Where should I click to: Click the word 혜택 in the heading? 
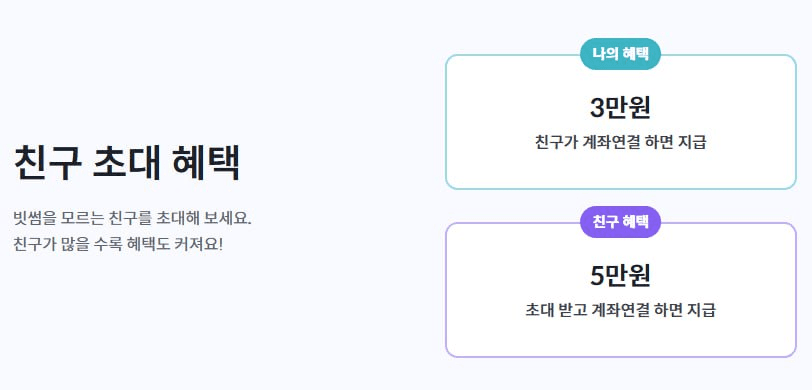tap(206, 163)
